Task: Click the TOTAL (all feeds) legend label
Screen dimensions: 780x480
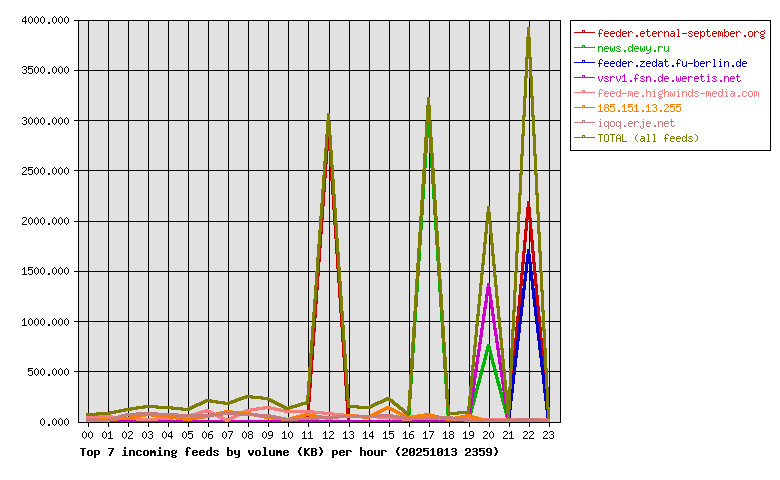Action: (x=648, y=138)
